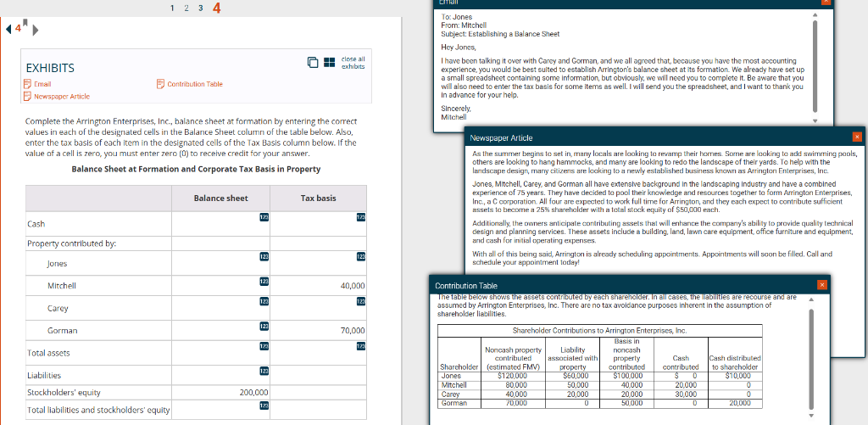This screenshot has width=868, height=425.
Task: Jump to question 1 in top navigation
Action: click(x=173, y=8)
